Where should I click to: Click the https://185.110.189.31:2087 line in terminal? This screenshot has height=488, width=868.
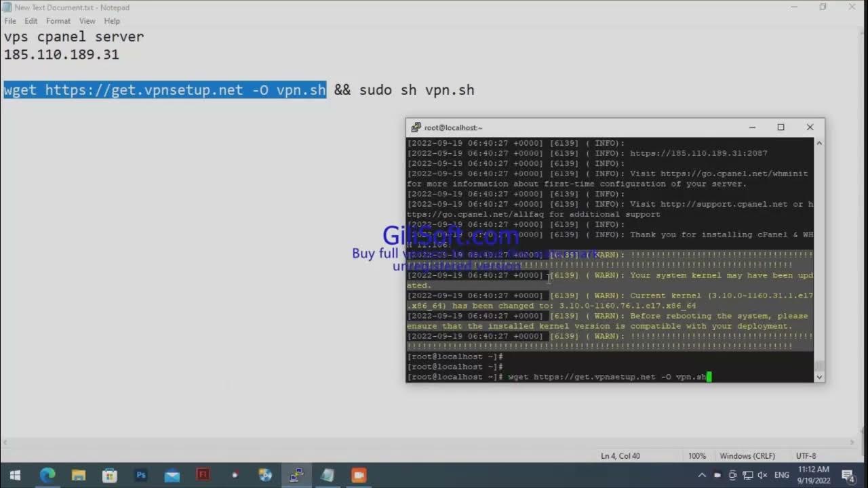[x=587, y=153]
